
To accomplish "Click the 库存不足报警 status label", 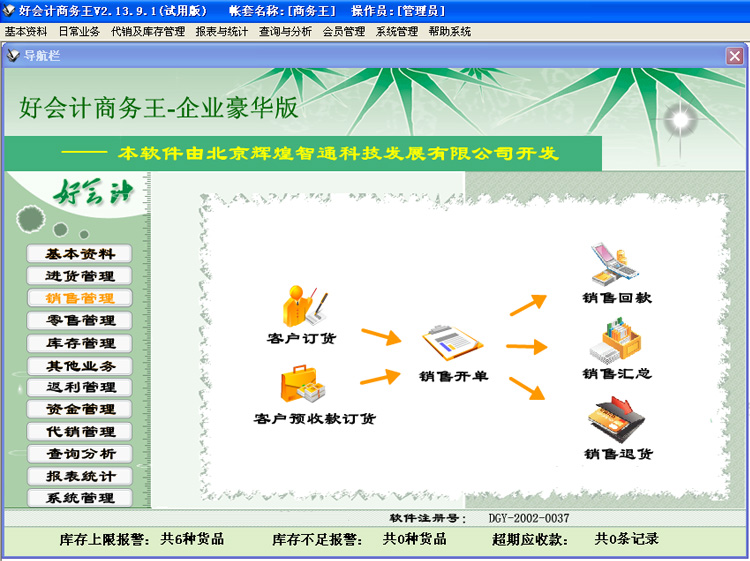I will (x=317, y=539).
